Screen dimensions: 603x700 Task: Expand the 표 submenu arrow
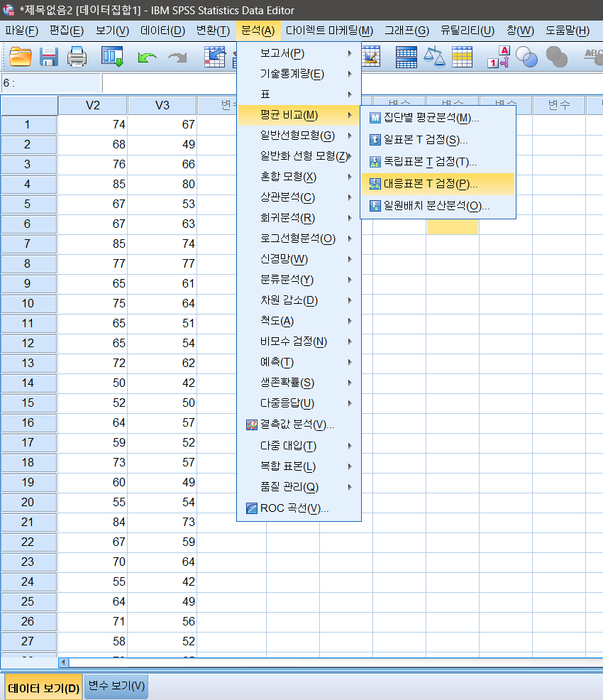[x=350, y=94]
